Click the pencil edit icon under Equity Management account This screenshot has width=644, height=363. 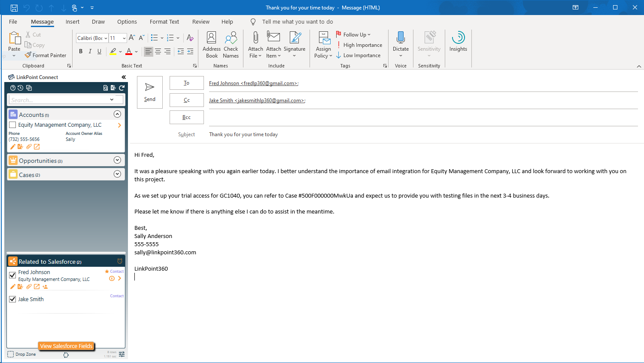[x=12, y=147]
